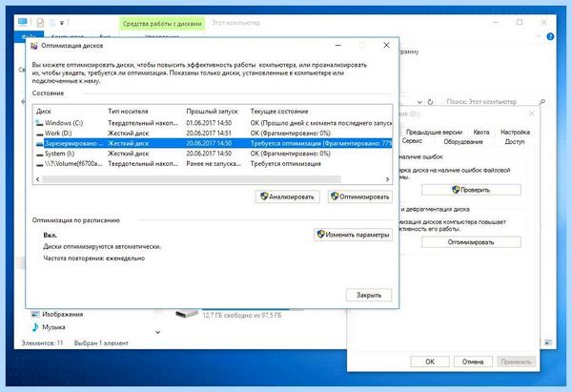The width and height of the screenshot is (572, 392).
Task: Open Изменить параметры schedule settings
Action: pos(353,235)
